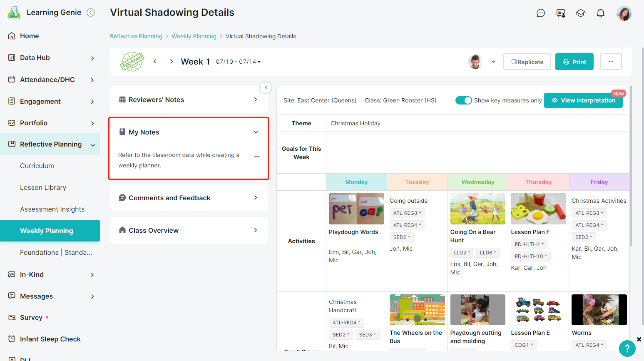The image size is (644, 361).
Task: Click the teacher avatar in the week bar
Action: click(475, 62)
